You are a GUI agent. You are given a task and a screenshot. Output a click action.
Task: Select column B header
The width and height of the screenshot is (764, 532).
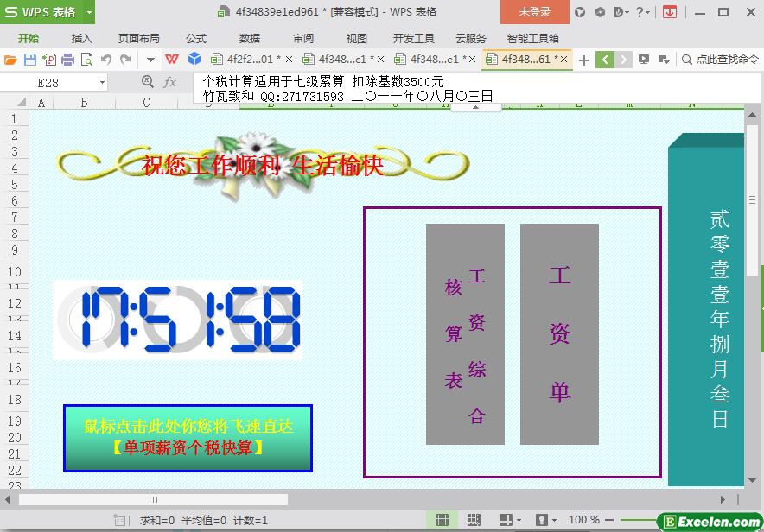tap(85, 102)
